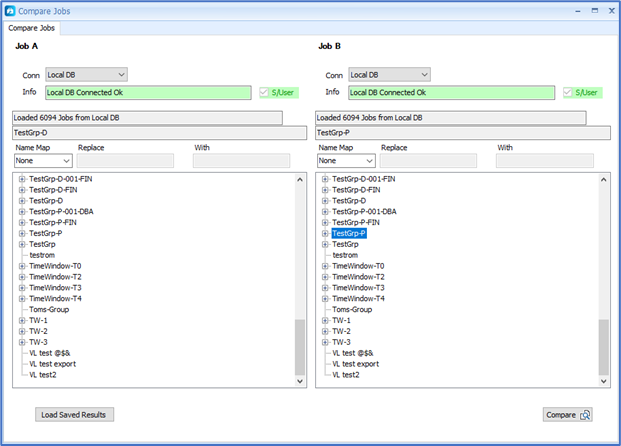Expand TimeWindow-T0 node in Job A tree
The image size is (621, 446).
(22, 266)
